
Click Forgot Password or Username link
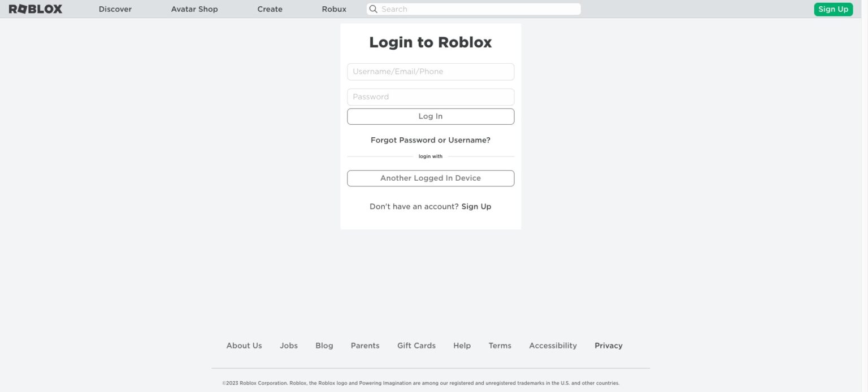[430, 140]
